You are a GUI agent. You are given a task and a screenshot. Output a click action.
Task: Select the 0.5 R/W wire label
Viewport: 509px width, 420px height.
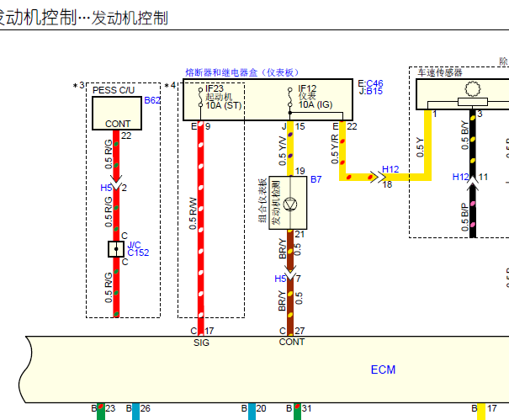click(193, 214)
